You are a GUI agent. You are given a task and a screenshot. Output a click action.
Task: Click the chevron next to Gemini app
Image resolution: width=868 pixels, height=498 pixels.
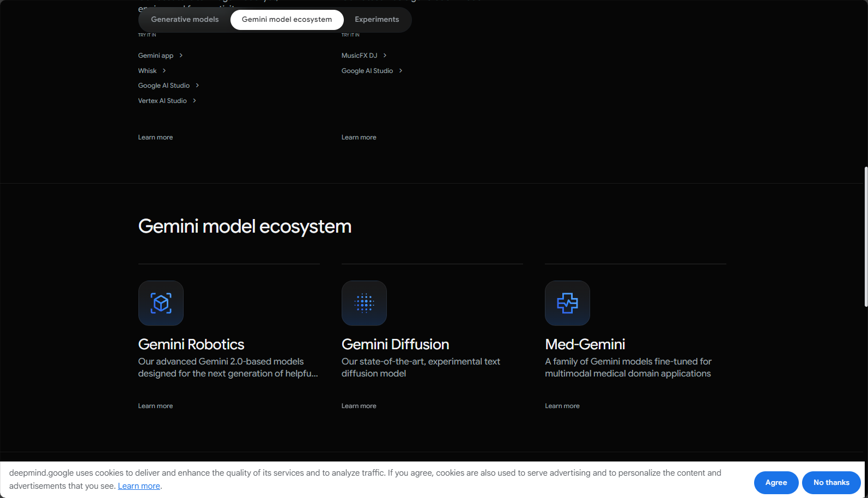181,56
